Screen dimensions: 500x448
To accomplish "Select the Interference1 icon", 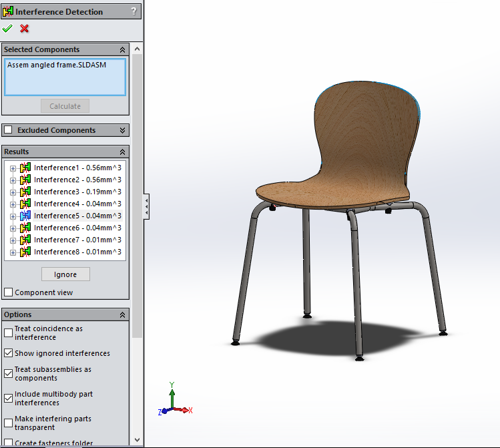I will (x=25, y=168).
